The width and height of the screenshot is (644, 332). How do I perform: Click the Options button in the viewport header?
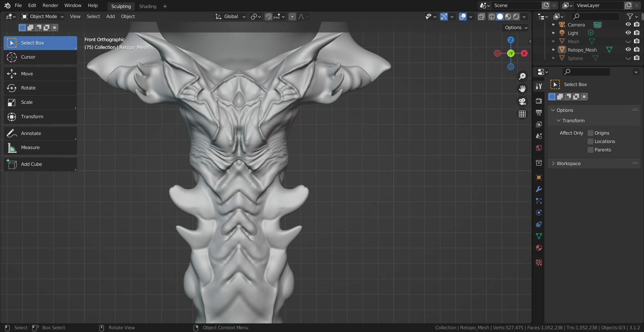[x=516, y=27]
